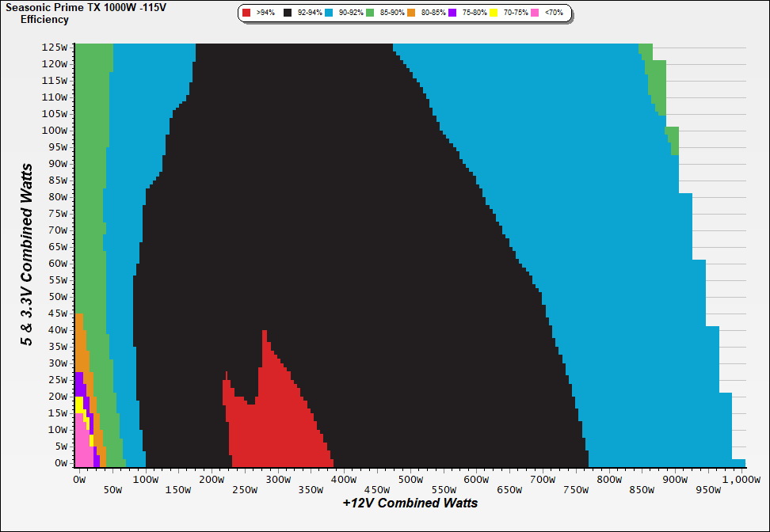
Task: Click the "92-94%" legend text label
Action: [x=308, y=13]
